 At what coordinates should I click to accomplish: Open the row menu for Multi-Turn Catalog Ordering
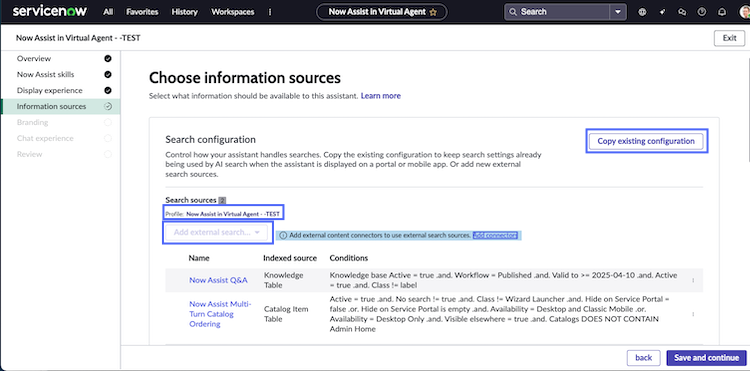[693, 314]
